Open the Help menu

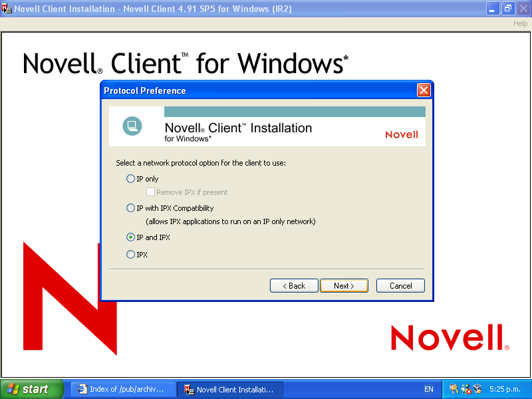[520, 23]
